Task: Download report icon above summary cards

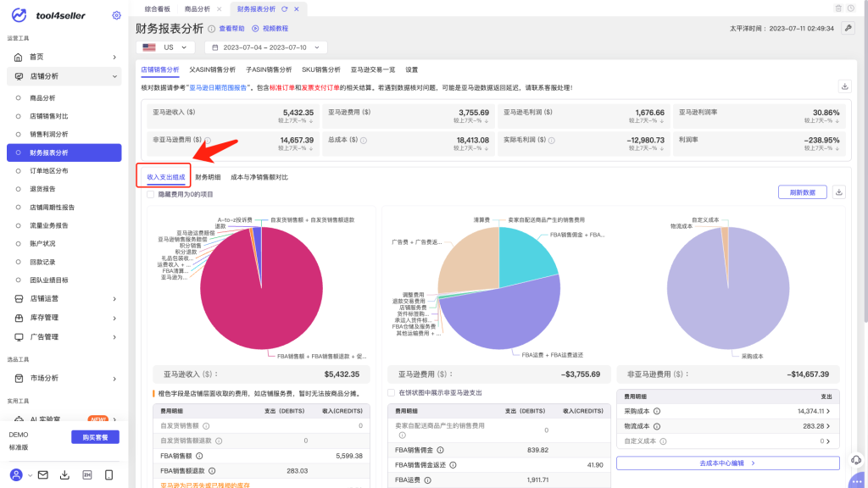Action: (845, 86)
